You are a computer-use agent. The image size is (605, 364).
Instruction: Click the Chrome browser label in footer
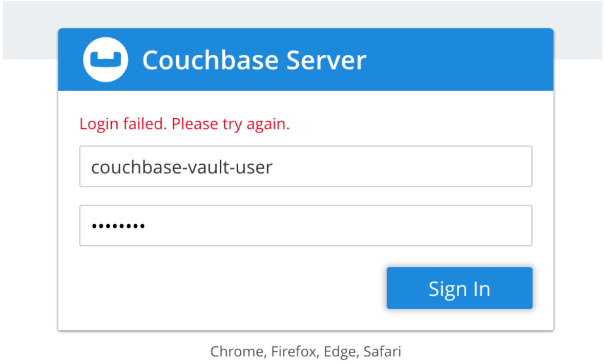click(x=237, y=352)
